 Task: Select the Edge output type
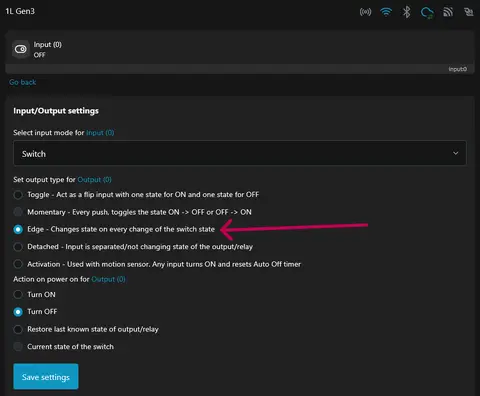tap(18, 229)
